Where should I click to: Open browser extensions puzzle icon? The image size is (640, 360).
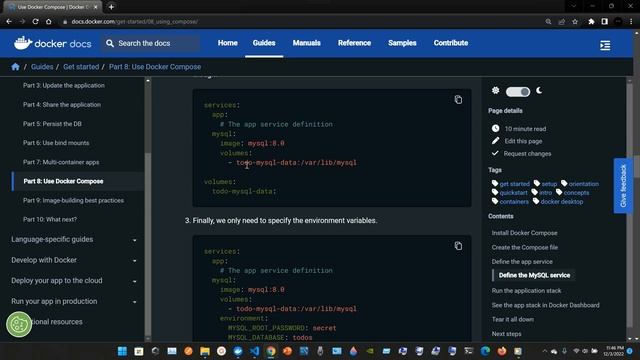point(591,22)
